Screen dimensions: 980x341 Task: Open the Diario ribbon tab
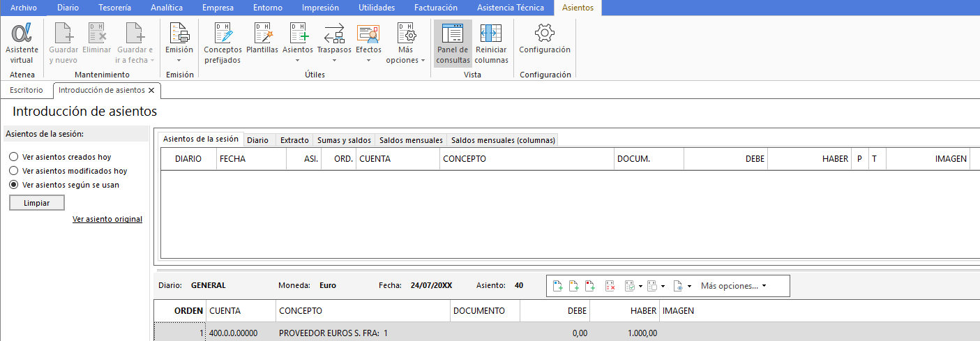(68, 8)
